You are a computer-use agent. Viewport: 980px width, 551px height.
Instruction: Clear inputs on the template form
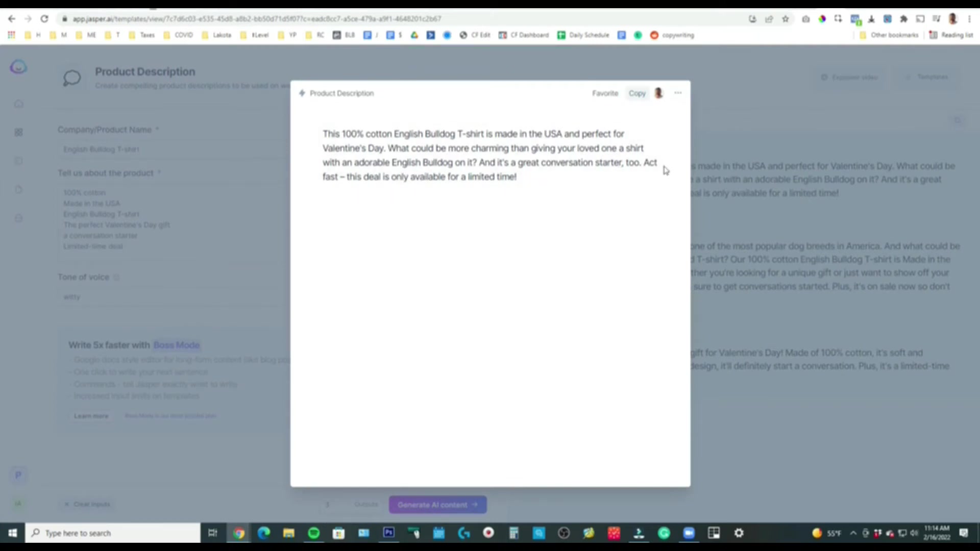point(87,504)
